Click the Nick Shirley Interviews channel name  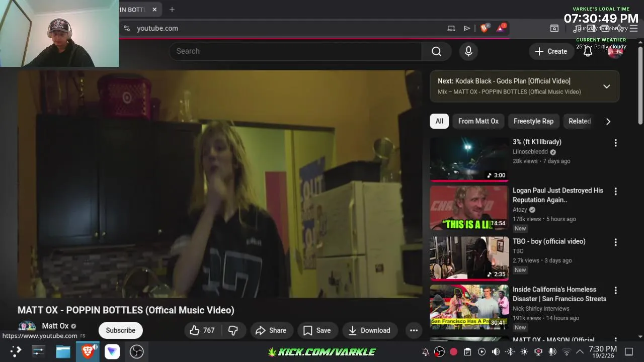pyautogui.click(x=541, y=309)
